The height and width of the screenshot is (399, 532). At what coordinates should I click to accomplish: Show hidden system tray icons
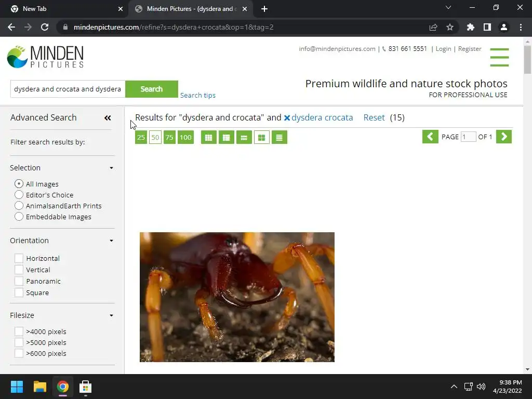pyautogui.click(x=454, y=387)
